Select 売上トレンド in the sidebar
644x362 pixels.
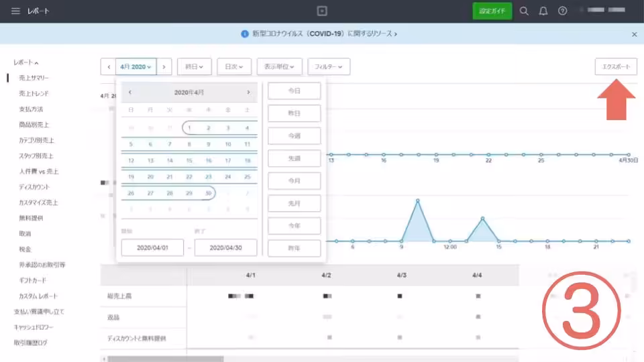tap(34, 93)
